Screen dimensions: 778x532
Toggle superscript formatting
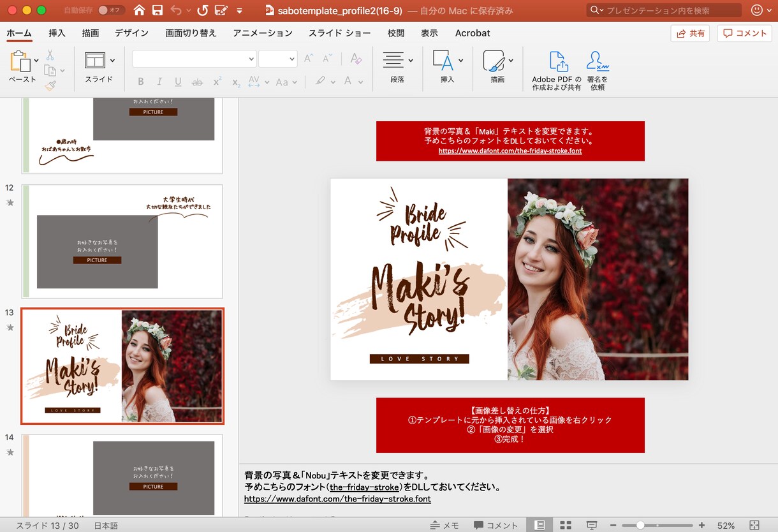[217, 81]
